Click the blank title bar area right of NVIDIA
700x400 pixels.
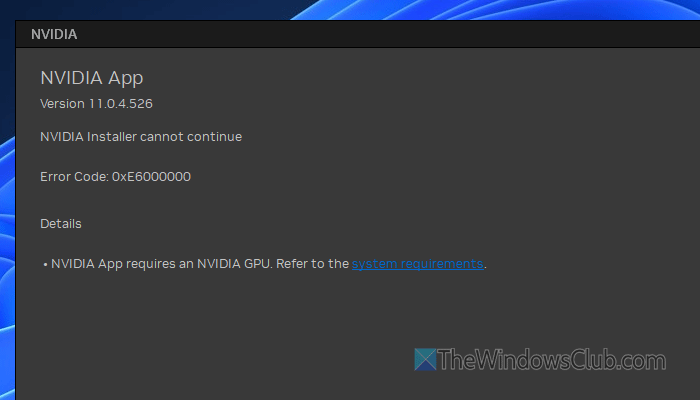point(400,33)
